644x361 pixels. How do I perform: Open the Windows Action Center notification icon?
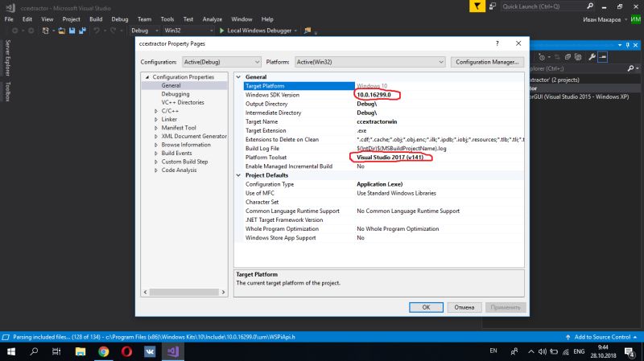click(x=629, y=351)
